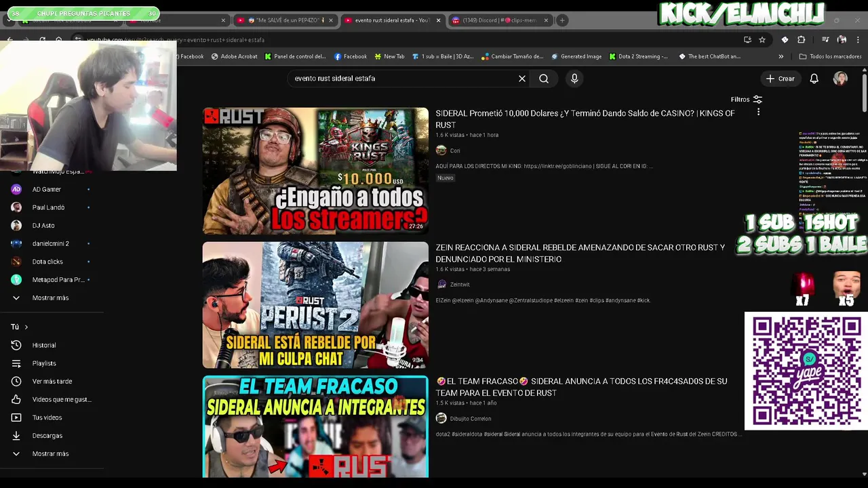Click the thumbs-up icon for liked videos

(16, 399)
